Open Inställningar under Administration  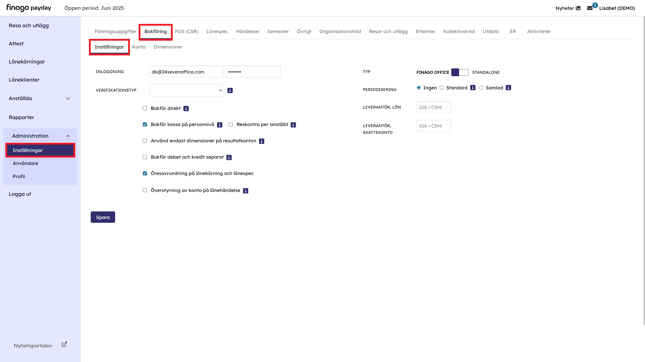click(x=40, y=150)
